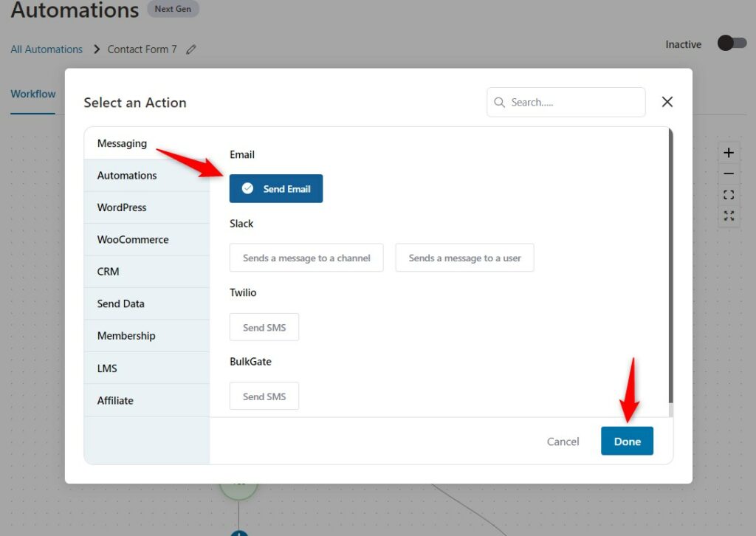The image size is (756, 536).
Task: Focus the action Search field
Action: click(566, 102)
